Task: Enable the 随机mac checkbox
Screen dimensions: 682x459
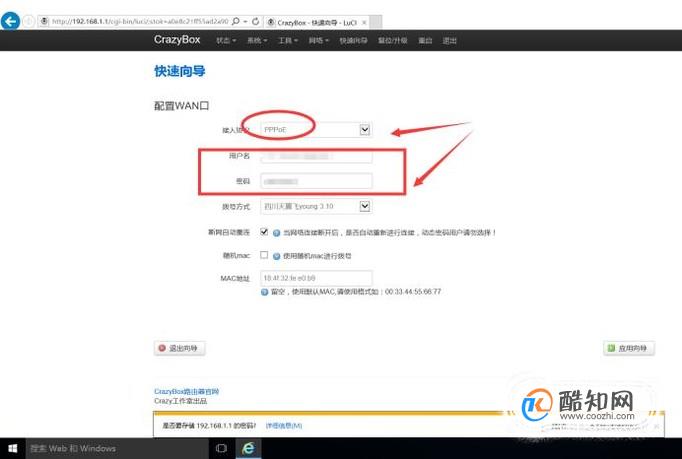Action: tap(264, 255)
